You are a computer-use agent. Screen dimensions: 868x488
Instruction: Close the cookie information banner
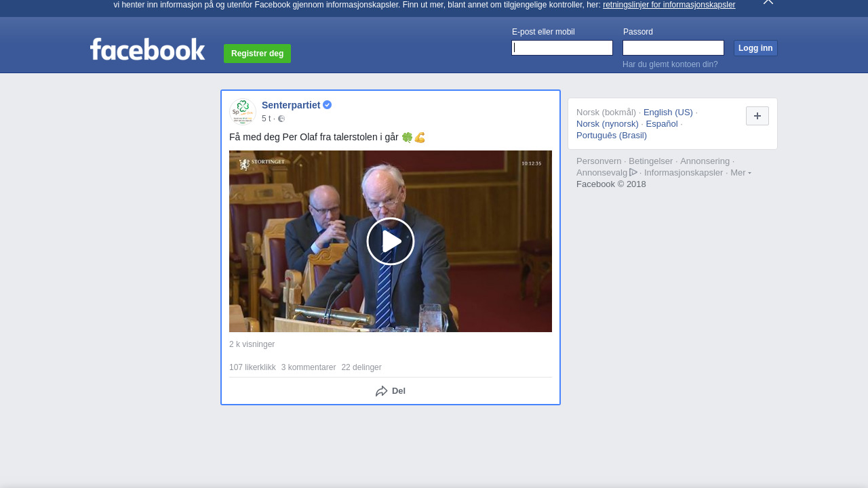click(x=768, y=2)
